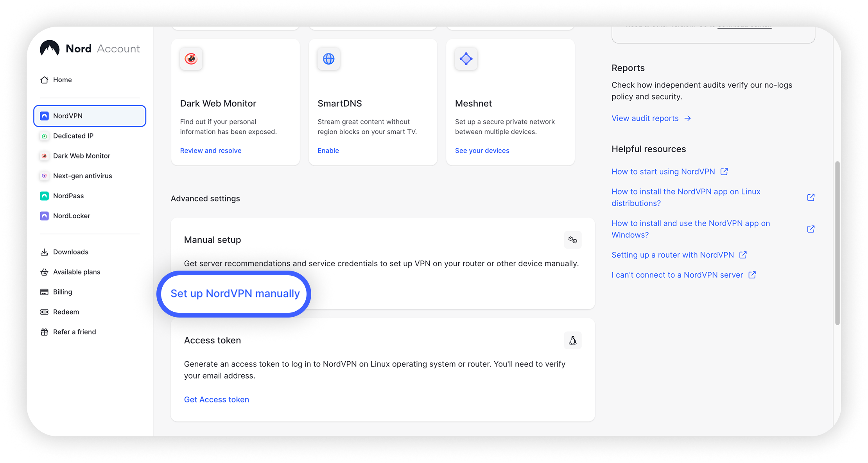The image size is (868, 463).
Task: Select NordVPN in the sidebar
Action: (90, 116)
